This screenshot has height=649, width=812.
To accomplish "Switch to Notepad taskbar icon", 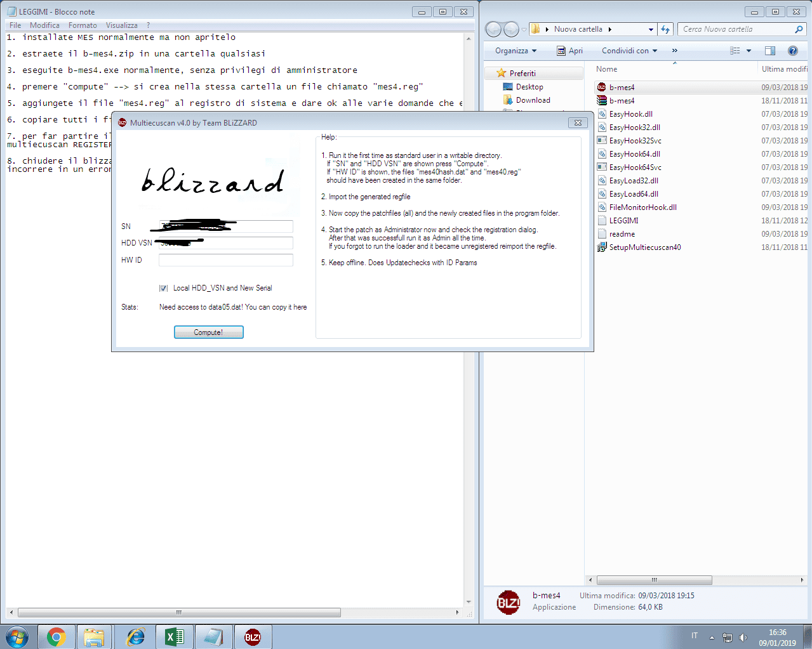I will (x=214, y=637).
